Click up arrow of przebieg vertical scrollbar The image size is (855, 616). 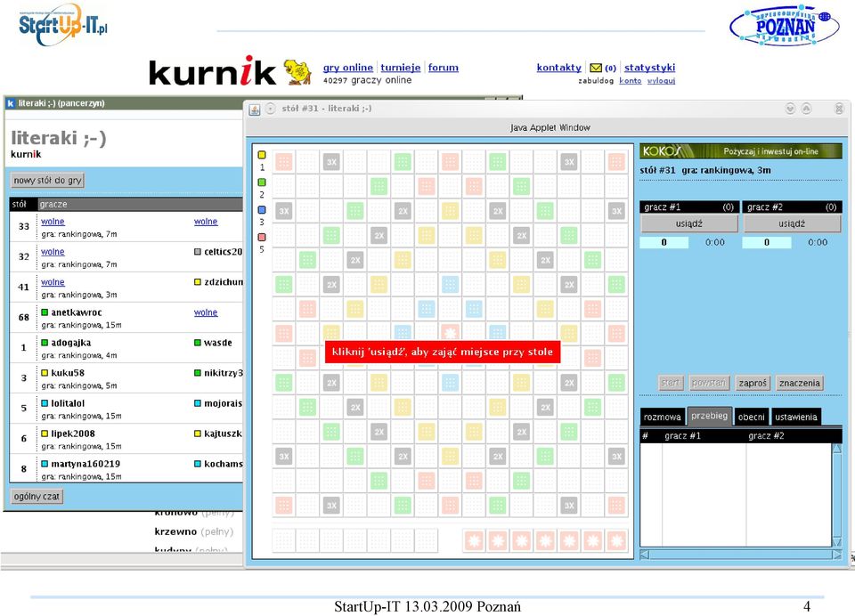pyautogui.click(x=837, y=449)
